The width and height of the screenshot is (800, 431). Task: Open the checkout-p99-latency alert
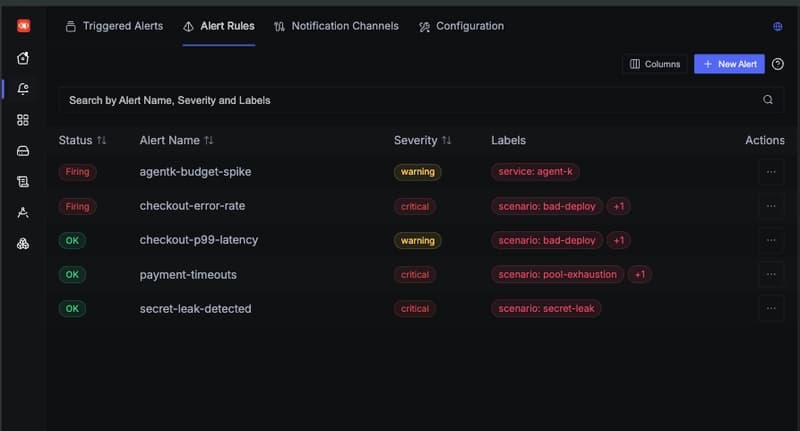(198, 240)
